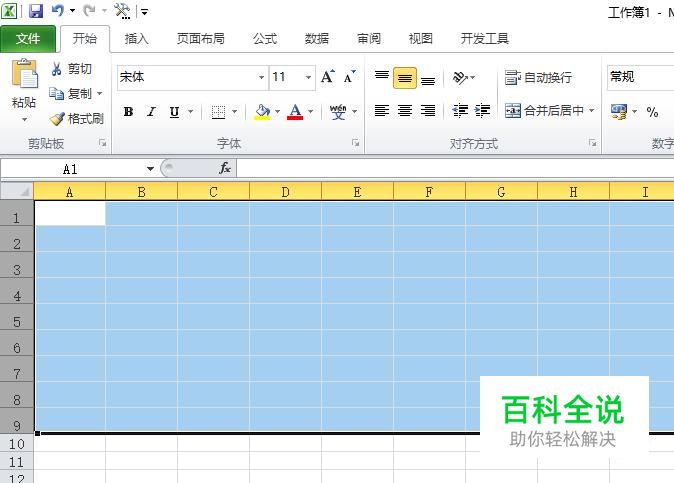The width and height of the screenshot is (674, 483).
Task: Open the font color dropdown arrow
Action: pos(310,112)
